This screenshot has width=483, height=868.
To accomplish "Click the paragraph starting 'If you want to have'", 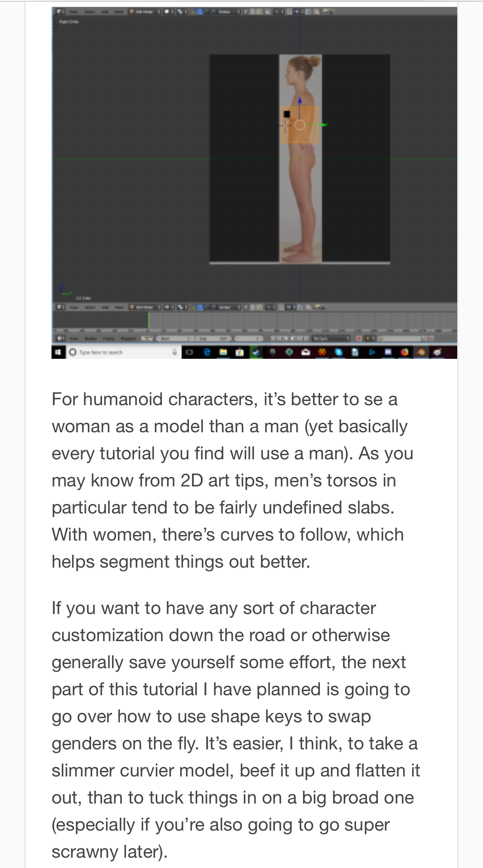I will [x=236, y=730].
